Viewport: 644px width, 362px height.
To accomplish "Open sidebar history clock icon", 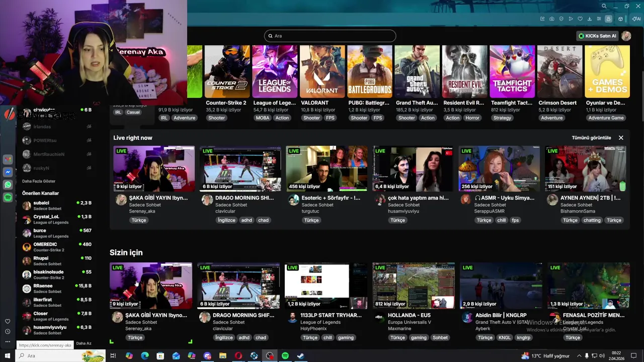I will [x=8, y=331].
